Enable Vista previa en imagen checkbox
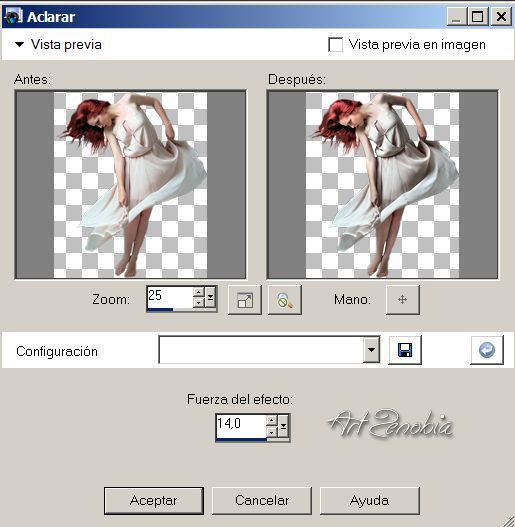The height and width of the screenshot is (527, 515). 335,44
